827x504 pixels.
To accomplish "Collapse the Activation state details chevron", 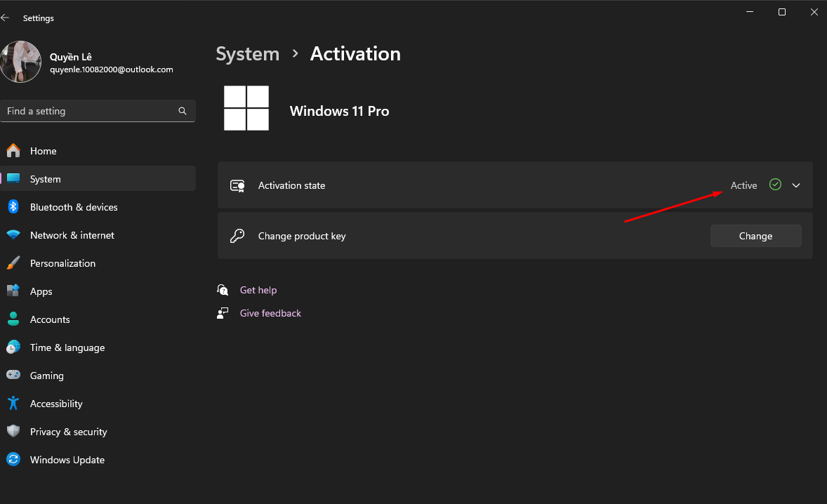I will [x=795, y=185].
